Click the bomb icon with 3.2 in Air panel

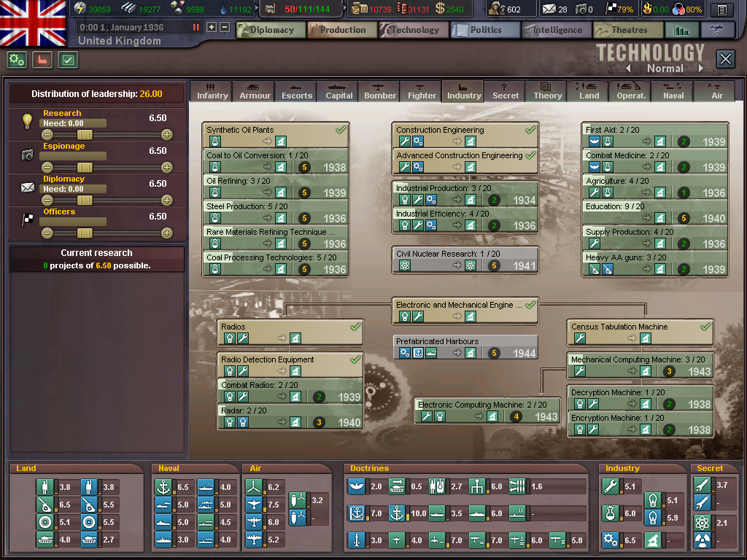point(298,500)
